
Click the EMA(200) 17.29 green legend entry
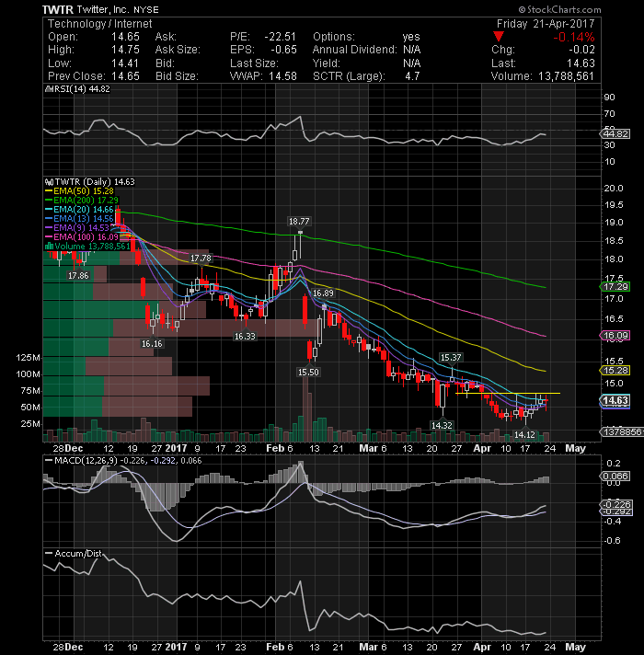point(82,201)
